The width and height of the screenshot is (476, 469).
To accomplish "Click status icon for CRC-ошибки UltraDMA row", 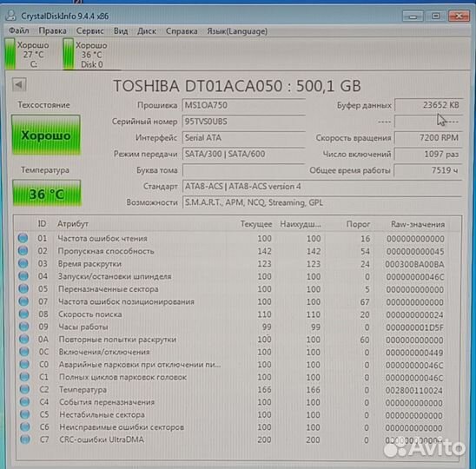I will coord(25,439).
